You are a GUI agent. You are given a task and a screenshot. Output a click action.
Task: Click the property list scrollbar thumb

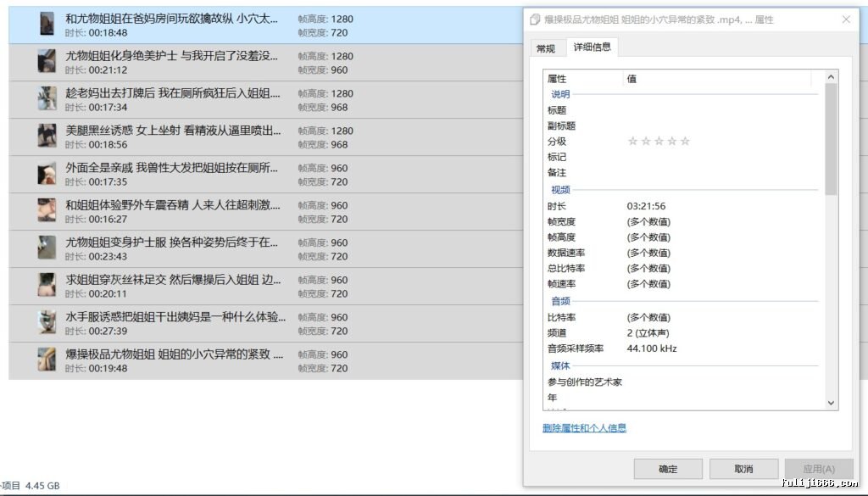pos(831,139)
